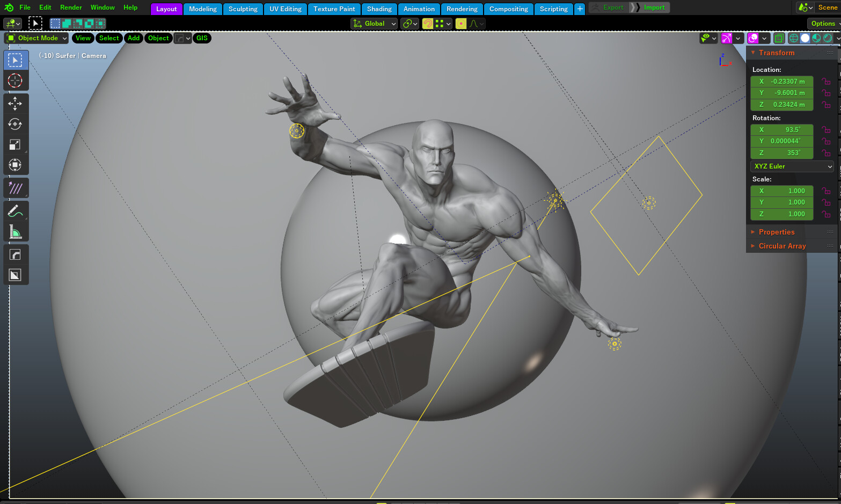Toggle proportional editing
841x504 pixels.
click(461, 24)
